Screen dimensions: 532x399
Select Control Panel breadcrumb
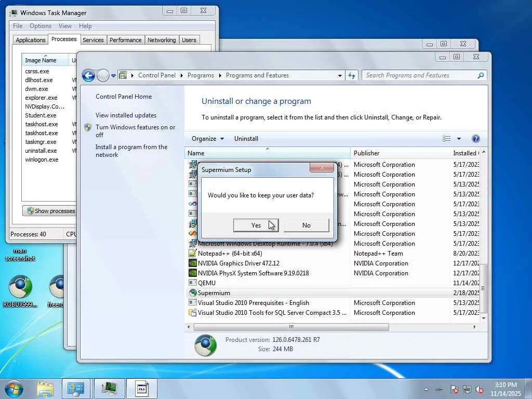[157, 75]
